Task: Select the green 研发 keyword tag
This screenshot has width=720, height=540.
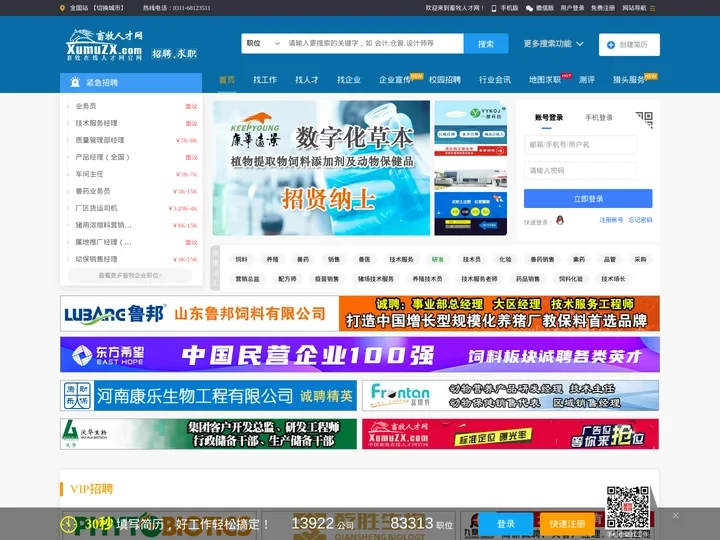Action: coord(438,259)
